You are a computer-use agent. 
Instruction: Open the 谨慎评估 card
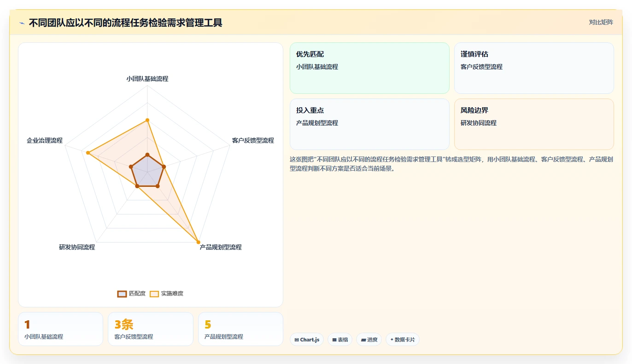pyautogui.click(x=534, y=68)
